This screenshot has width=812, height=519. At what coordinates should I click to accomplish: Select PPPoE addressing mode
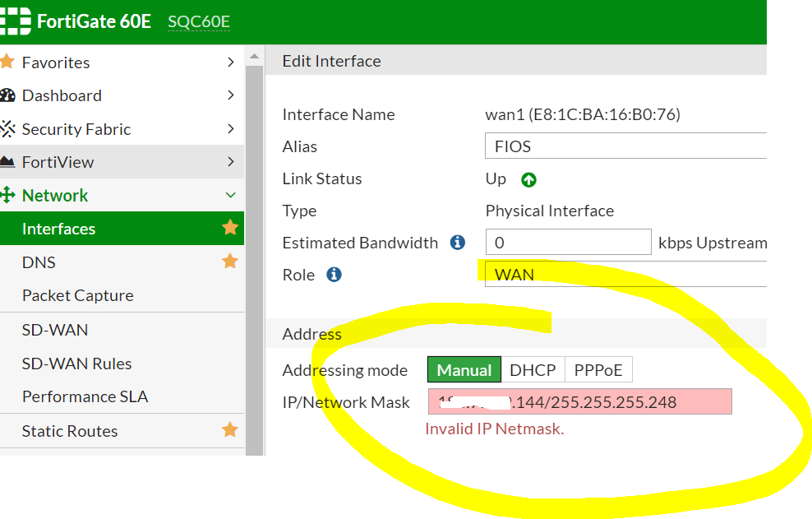point(598,370)
